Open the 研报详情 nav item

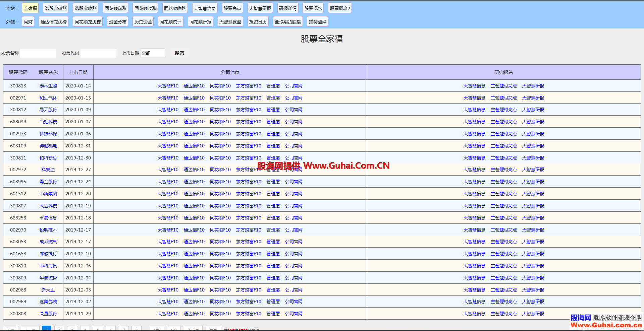(x=288, y=8)
